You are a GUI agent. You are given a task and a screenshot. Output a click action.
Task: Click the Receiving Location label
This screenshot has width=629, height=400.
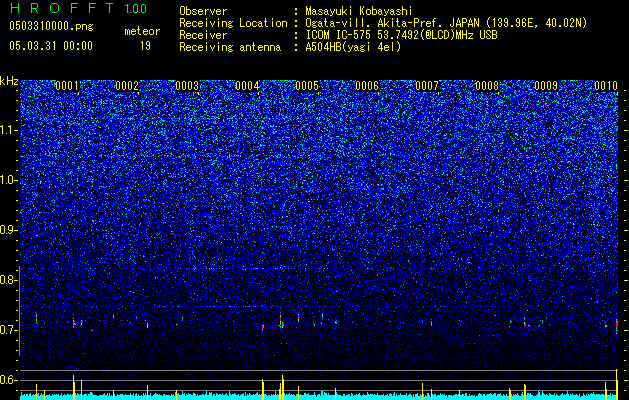click(x=233, y=23)
